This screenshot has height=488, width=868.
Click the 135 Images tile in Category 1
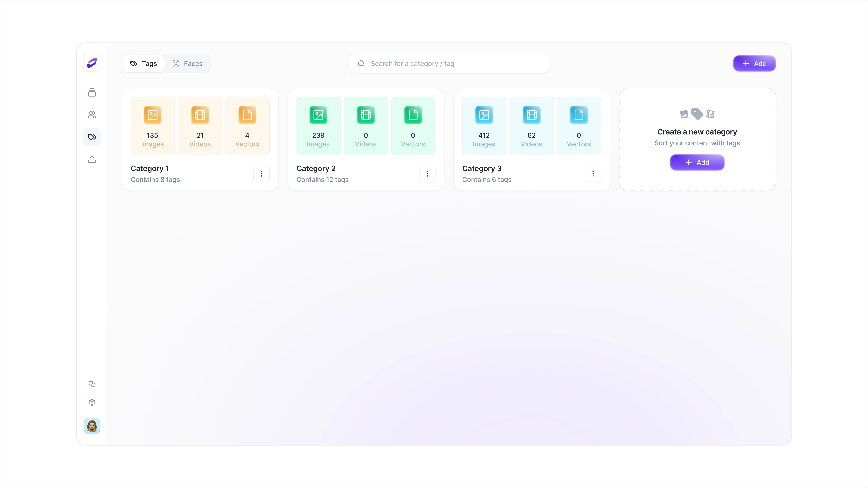coord(152,126)
